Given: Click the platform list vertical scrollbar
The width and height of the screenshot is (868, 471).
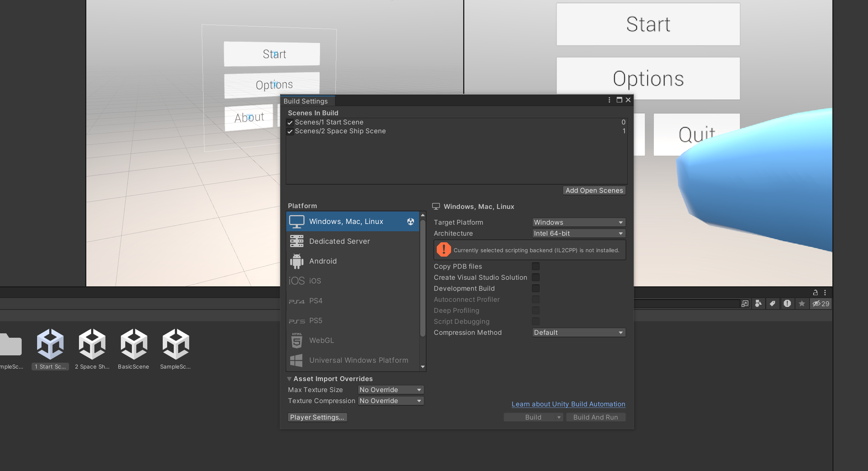Looking at the screenshot, I should [423, 279].
